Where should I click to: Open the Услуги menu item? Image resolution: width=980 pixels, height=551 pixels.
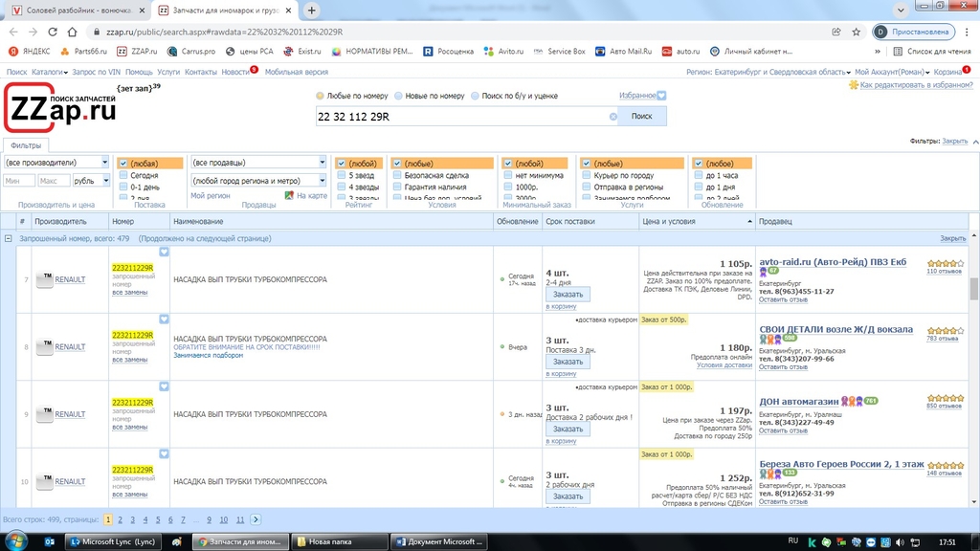(x=168, y=72)
